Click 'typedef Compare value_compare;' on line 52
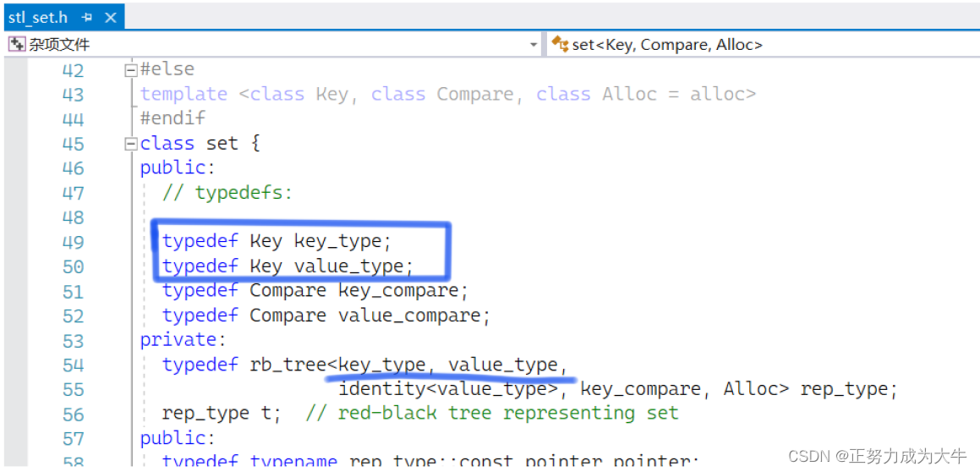This screenshot has height=472, width=980. [326, 315]
